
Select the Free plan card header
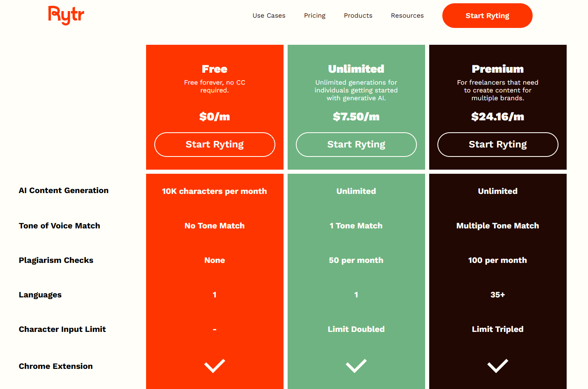[x=215, y=69]
